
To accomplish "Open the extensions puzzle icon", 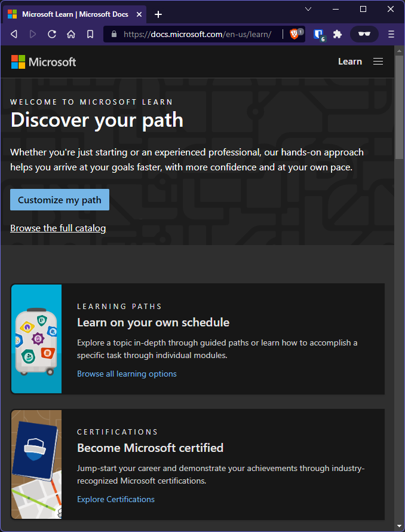I will click(x=337, y=34).
